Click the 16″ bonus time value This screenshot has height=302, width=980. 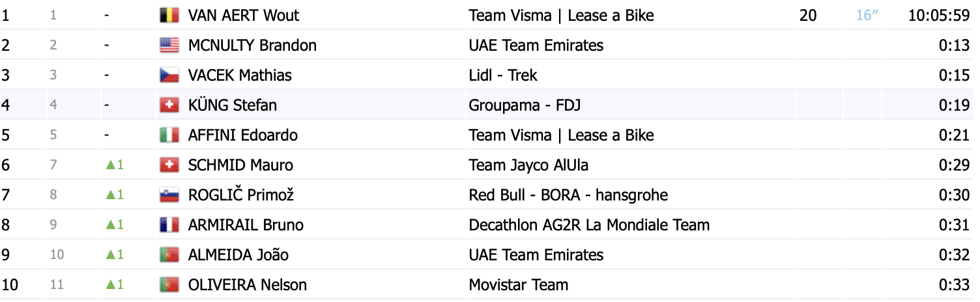867,15
